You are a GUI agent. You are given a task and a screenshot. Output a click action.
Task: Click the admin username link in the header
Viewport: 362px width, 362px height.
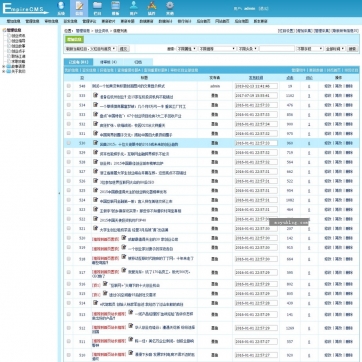pos(249,9)
